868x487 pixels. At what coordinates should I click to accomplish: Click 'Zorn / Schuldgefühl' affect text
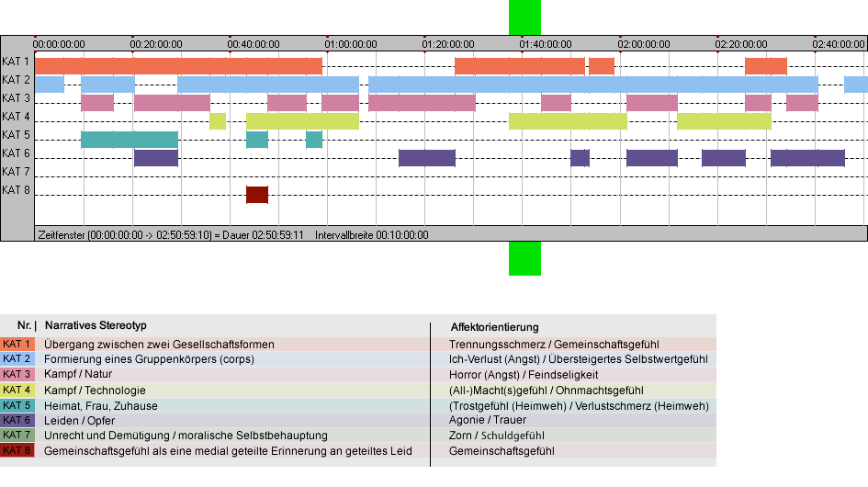(x=497, y=436)
